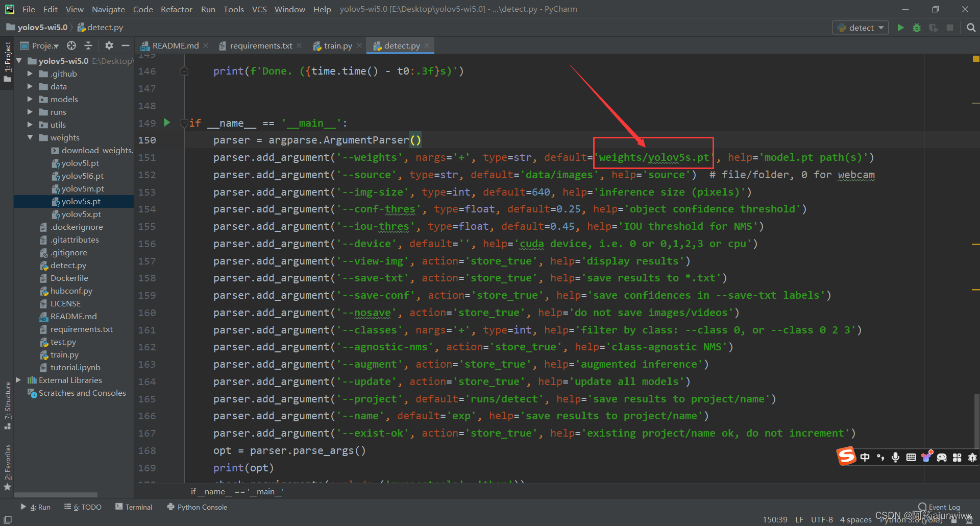Image resolution: width=980 pixels, height=526 pixels.
Task: Click the Locate/Select Opened File target icon
Action: point(71,45)
